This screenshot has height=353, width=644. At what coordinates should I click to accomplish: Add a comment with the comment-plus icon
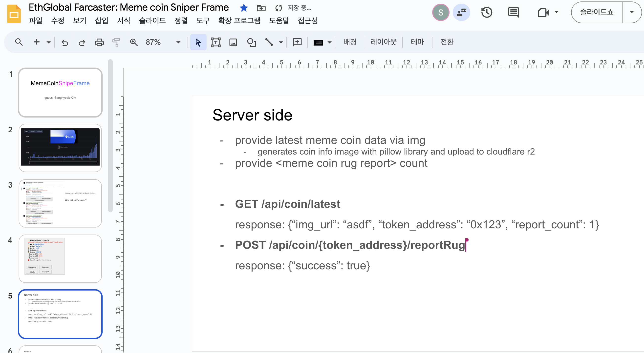click(x=297, y=42)
